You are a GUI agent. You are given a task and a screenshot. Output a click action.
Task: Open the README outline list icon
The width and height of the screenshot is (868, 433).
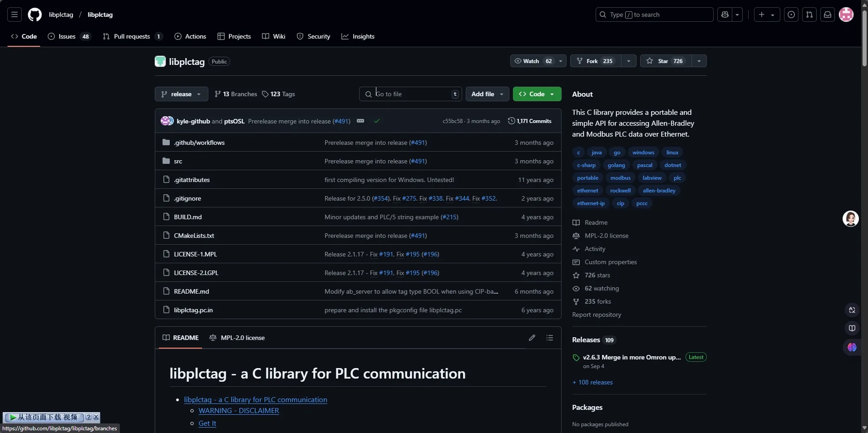pos(550,338)
